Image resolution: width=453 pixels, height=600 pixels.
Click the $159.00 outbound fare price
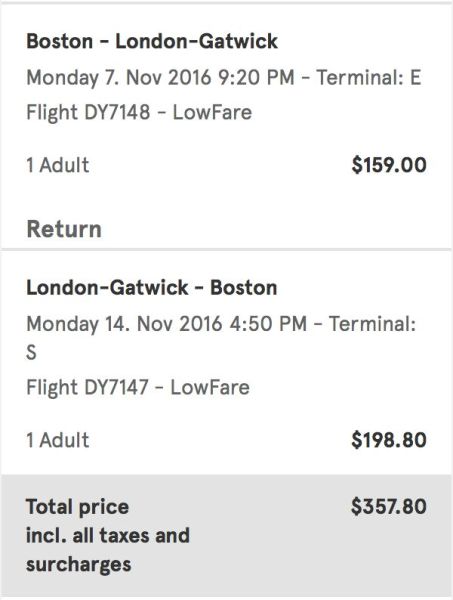pos(389,165)
